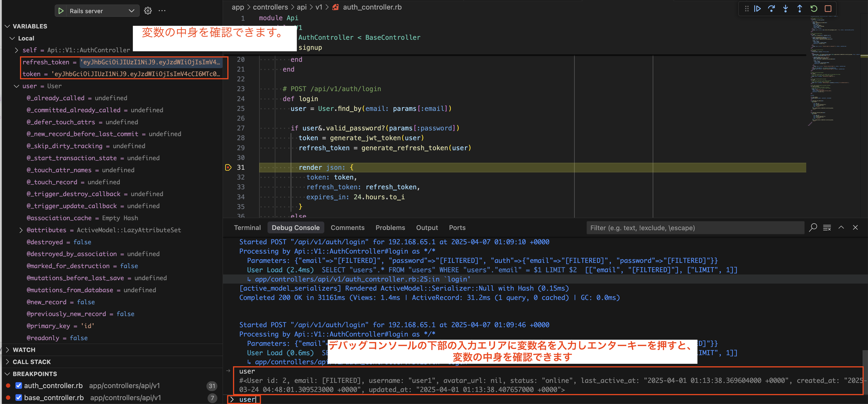868x404 pixels.
Task: Toggle the breakpoint on line 31
Action: (228, 167)
